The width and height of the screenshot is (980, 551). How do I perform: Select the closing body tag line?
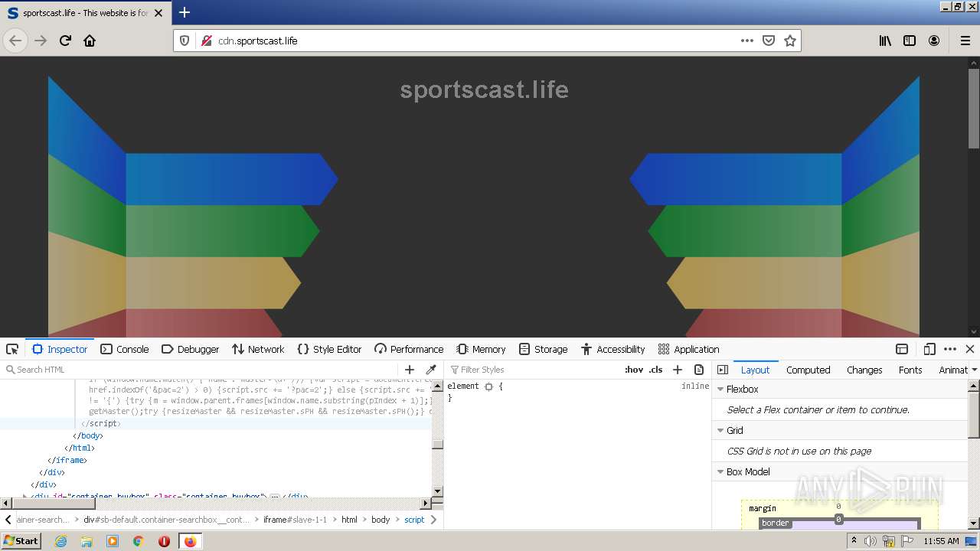pos(87,435)
